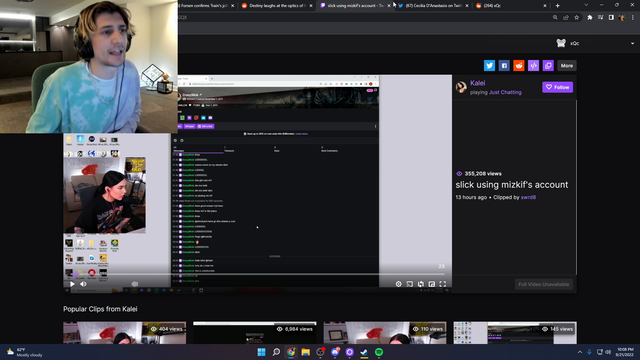The width and height of the screenshot is (640, 360).
Task: Open the Chrome profile avatar
Action: [622, 18]
